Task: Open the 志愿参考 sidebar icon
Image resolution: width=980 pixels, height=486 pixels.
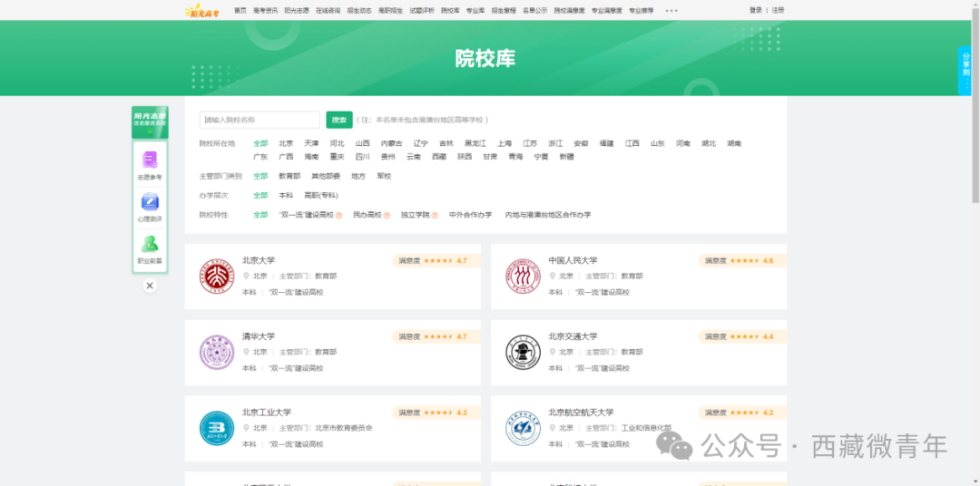Action: (150, 166)
